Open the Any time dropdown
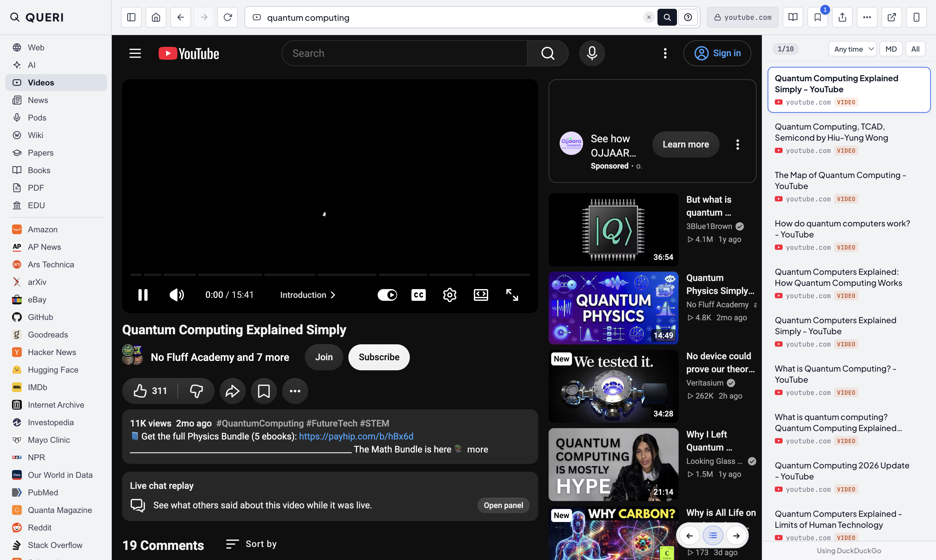This screenshot has height=560, width=936. (852, 49)
